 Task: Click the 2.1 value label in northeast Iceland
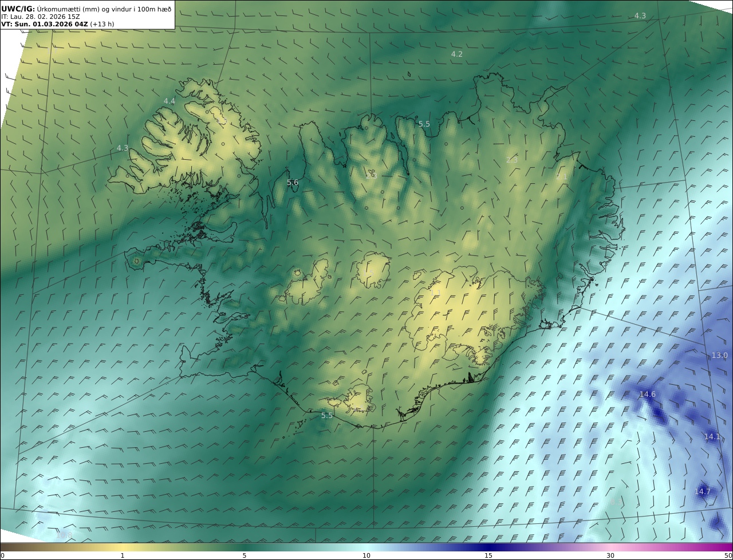click(561, 177)
